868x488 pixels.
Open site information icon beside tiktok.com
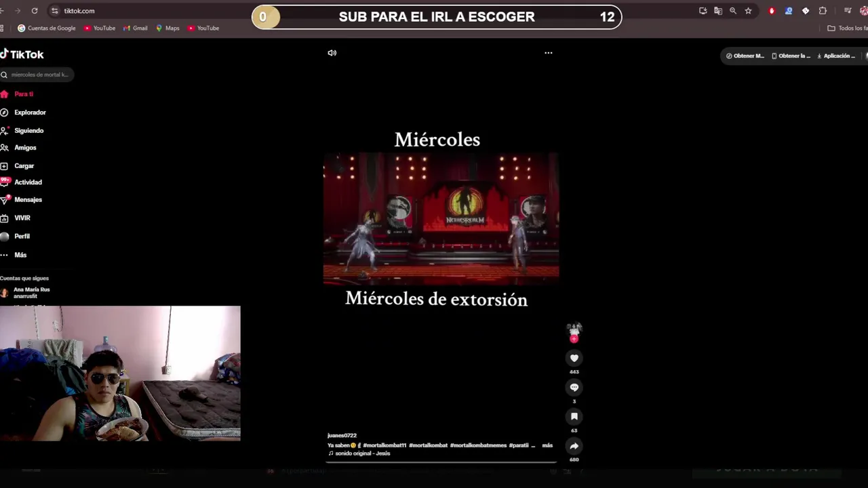tap(55, 11)
